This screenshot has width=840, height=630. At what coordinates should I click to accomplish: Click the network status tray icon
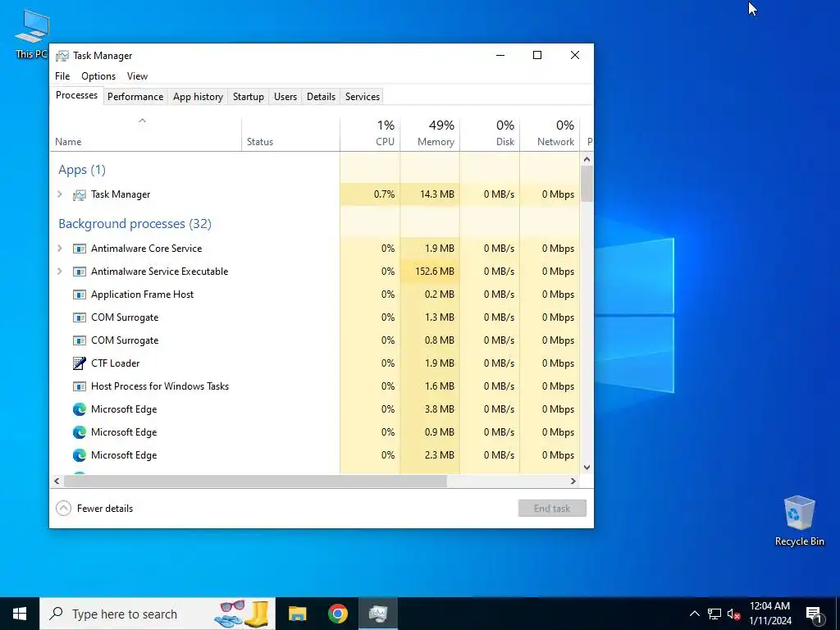(714, 614)
